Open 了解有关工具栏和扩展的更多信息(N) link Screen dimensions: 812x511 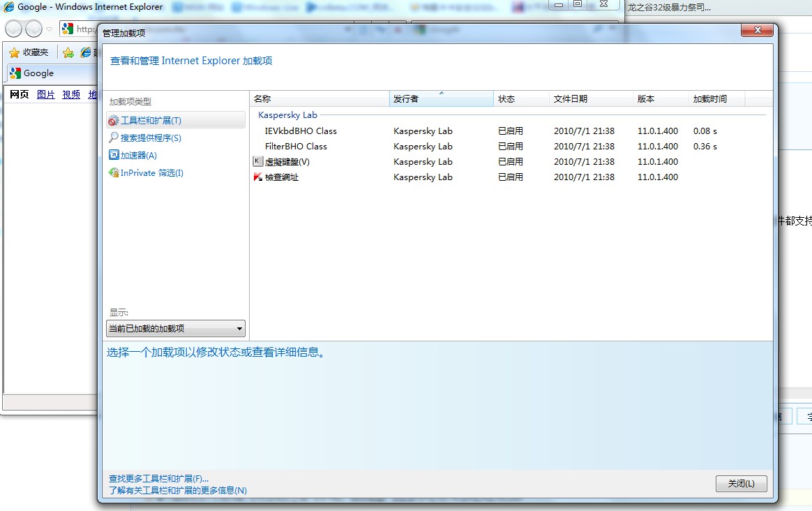tap(178, 490)
